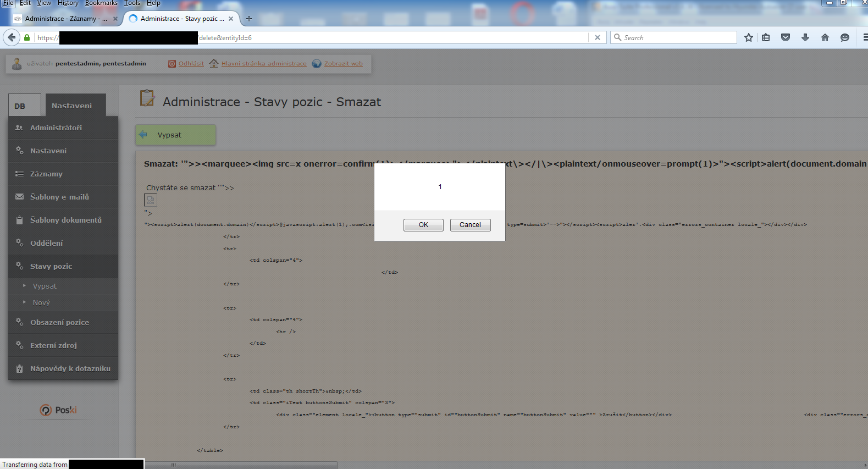Click the house icon for Hlavní stránka
868x469 pixels.
point(214,63)
